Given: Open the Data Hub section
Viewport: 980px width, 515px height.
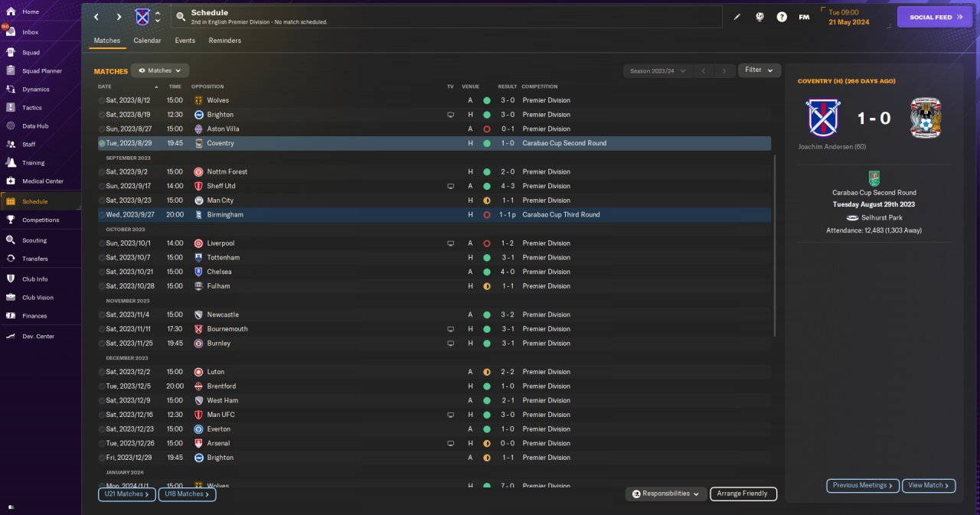Looking at the screenshot, I should click(35, 126).
